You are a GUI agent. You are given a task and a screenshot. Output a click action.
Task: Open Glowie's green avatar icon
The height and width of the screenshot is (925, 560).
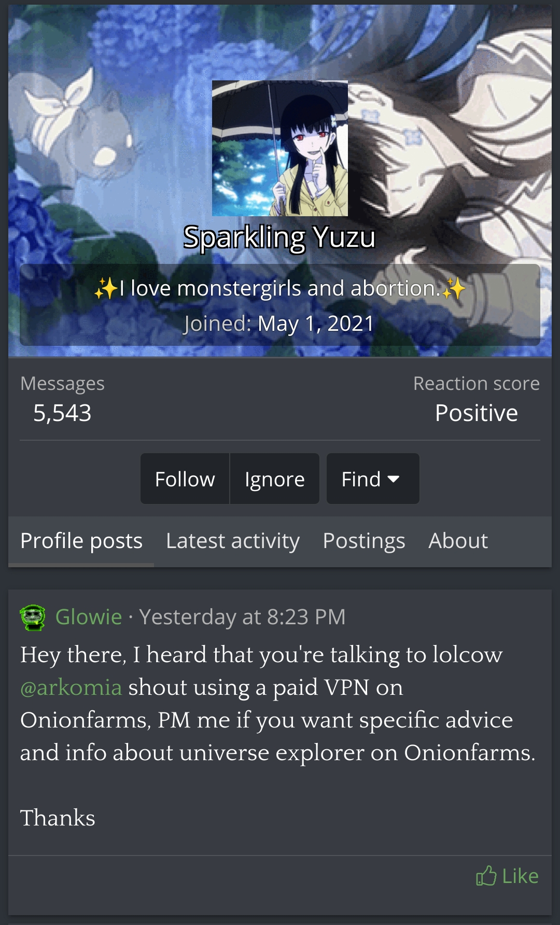coord(33,617)
